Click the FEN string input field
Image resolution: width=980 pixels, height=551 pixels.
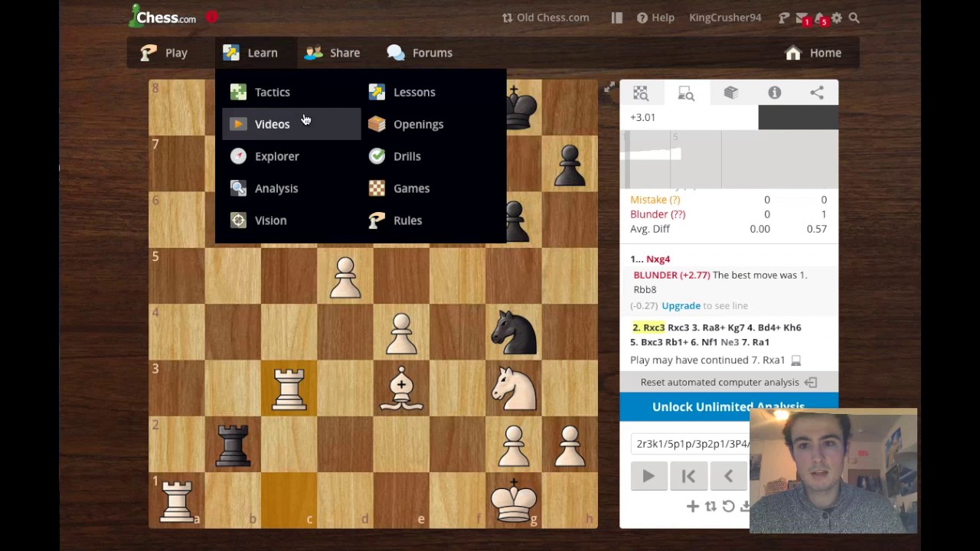[692, 444]
